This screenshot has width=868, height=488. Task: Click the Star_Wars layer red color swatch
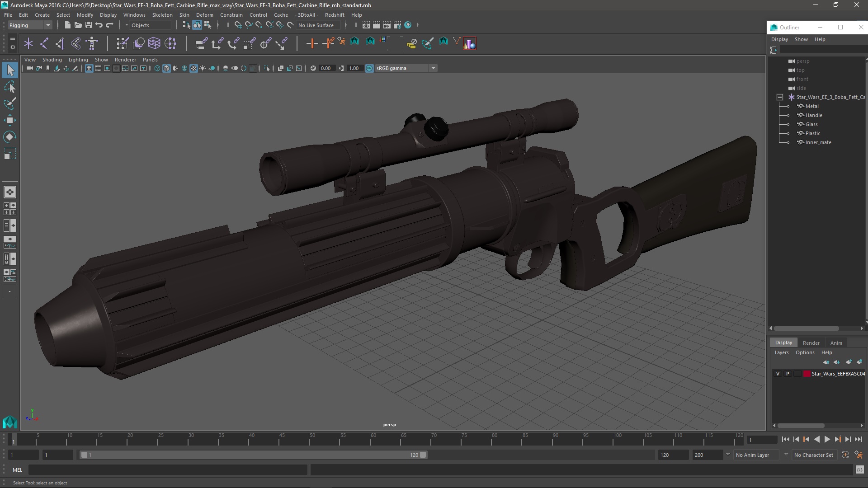tap(807, 374)
